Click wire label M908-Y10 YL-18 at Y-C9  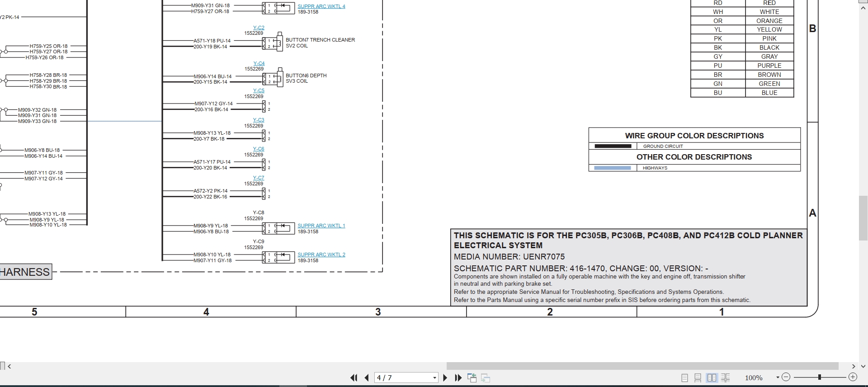pos(212,255)
